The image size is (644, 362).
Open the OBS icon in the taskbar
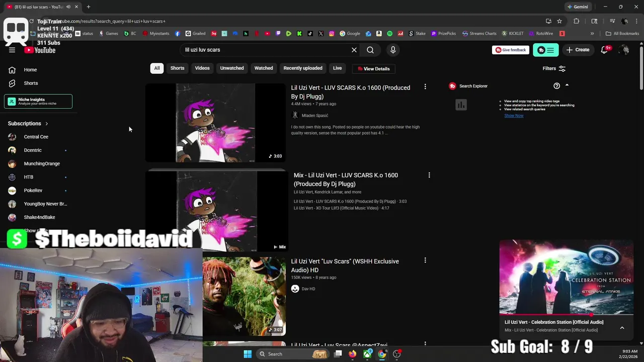[x=397, y=354]
